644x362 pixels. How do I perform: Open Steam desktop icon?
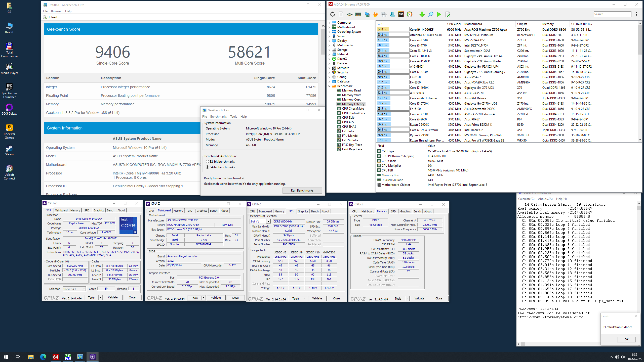pos(9,150)
